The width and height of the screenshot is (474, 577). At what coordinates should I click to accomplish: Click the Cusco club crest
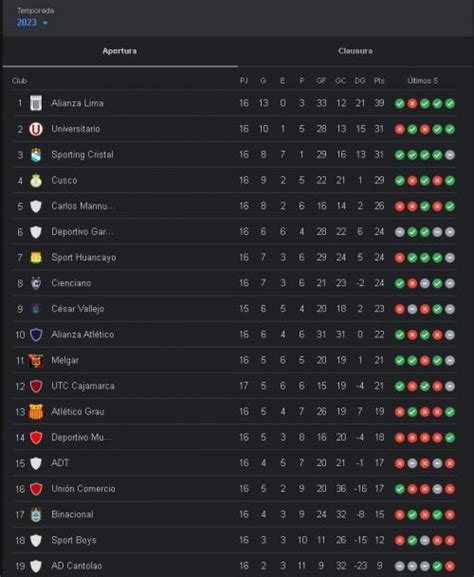pos(36,180)
